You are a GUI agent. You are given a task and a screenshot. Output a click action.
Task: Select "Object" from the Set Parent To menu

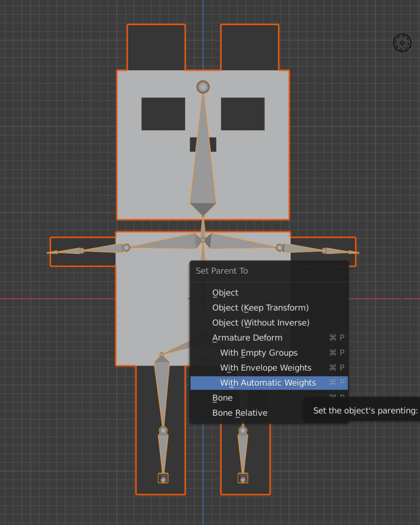click(x=225, y=292)
